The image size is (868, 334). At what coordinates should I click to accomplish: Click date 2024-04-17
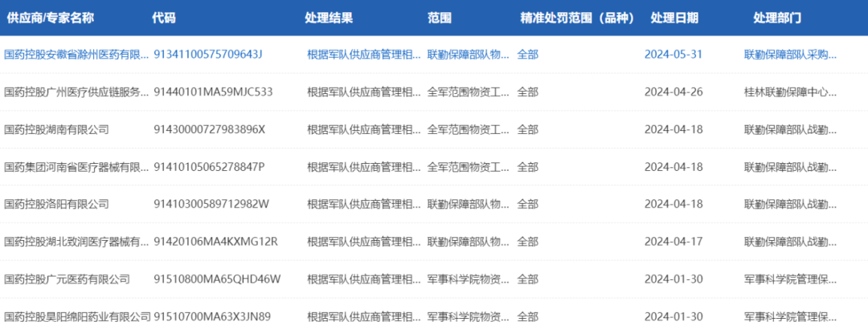(x=674, y=241)
